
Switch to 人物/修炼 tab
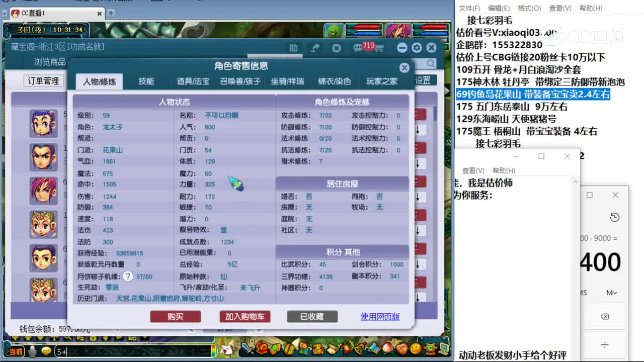(x=99, y=81)
